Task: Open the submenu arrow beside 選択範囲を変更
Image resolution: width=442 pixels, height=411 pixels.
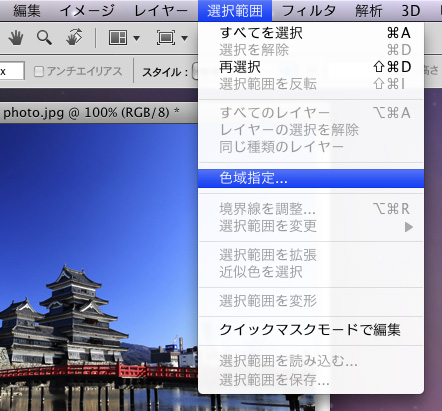Action: pyautogui.click(x=409, y=227)
